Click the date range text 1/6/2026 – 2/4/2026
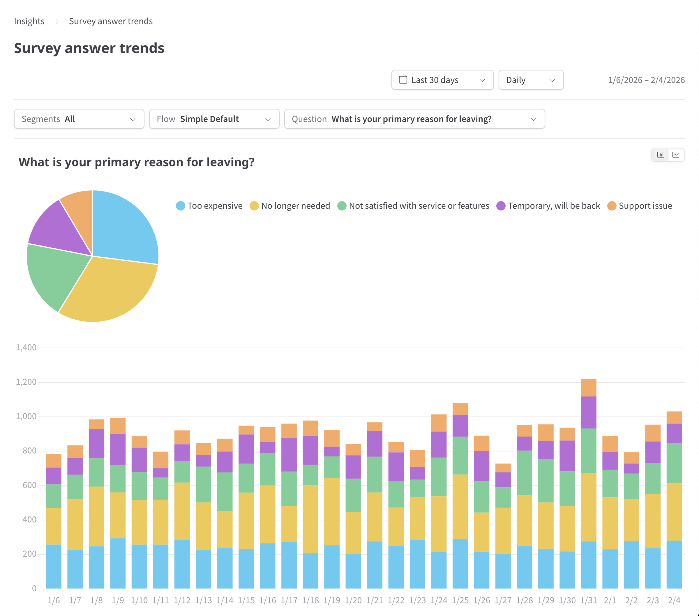 [646, 80]
